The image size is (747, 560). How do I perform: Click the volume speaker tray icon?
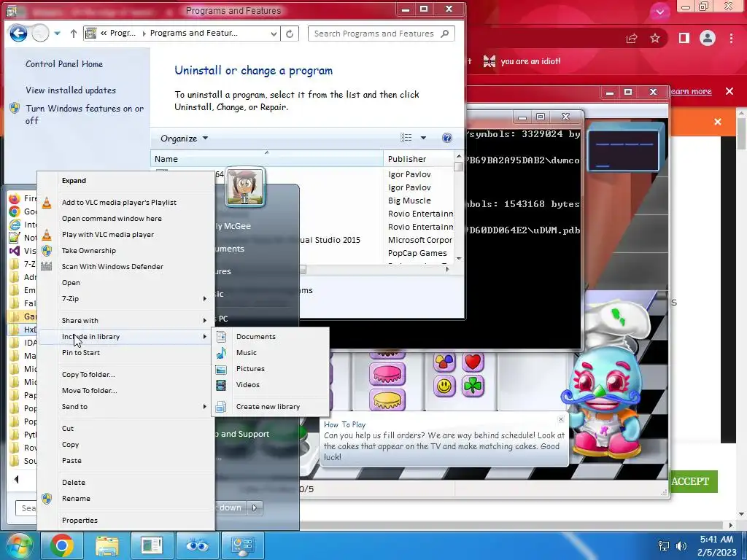tap(681, 545)
